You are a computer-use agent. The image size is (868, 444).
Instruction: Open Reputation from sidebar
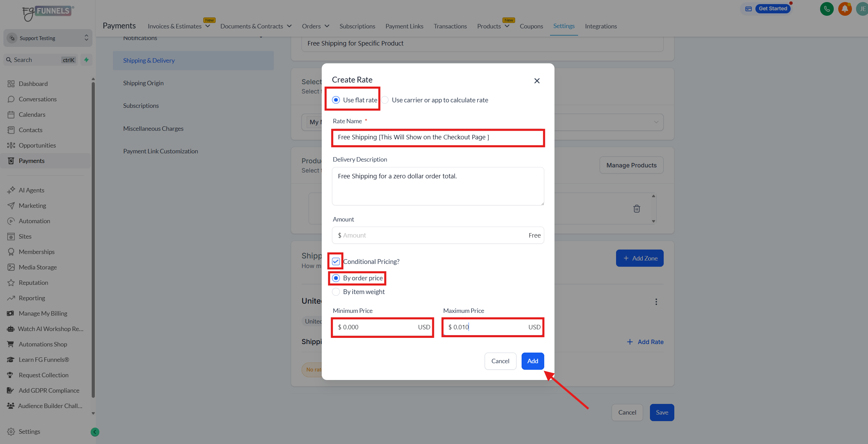33,282
